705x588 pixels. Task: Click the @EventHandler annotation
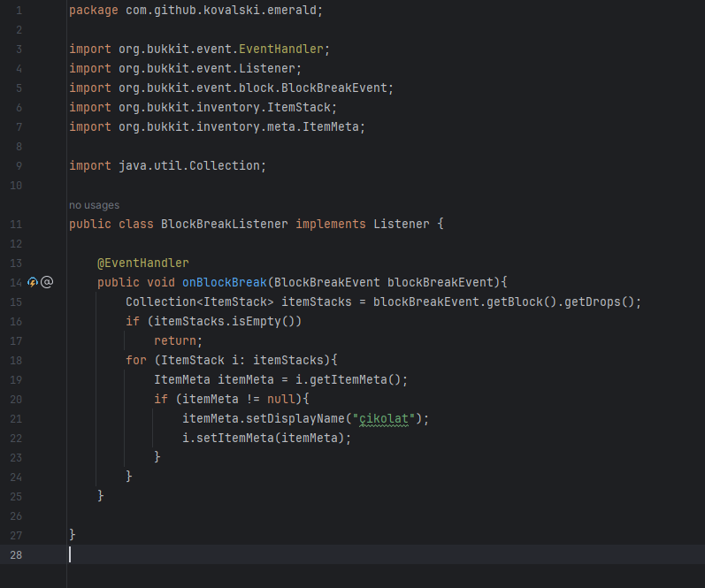pyautogui.click(x=143, y=263)
